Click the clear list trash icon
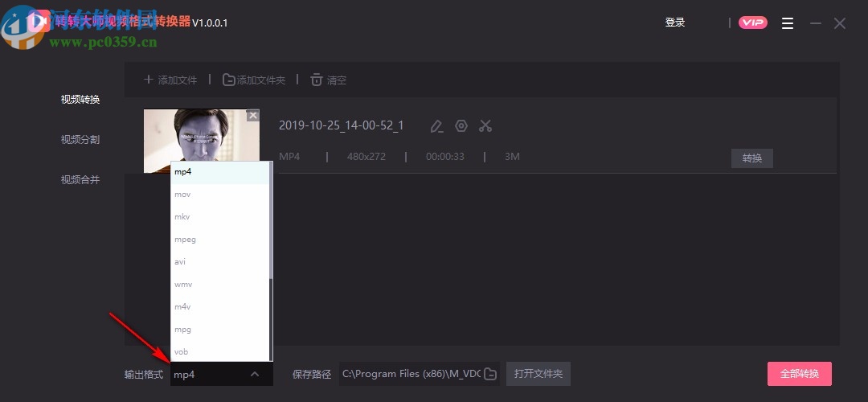This screenshot has height=402, width=868. coord(316,80)
